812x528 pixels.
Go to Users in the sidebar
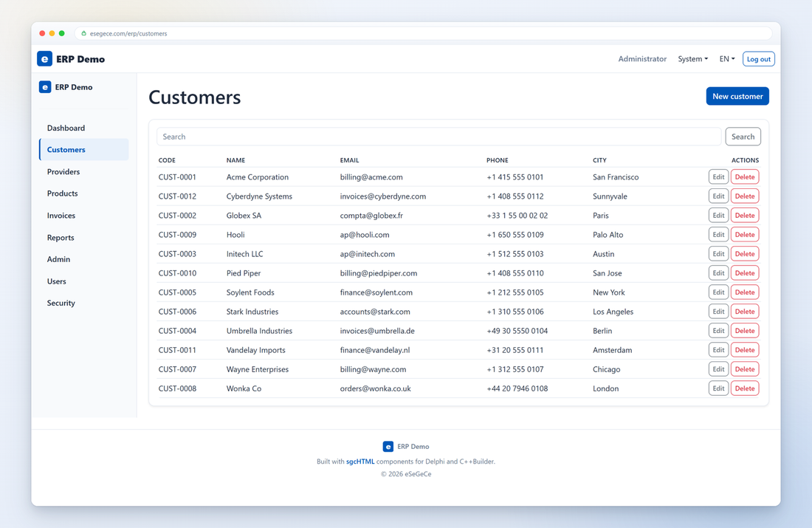84,281
